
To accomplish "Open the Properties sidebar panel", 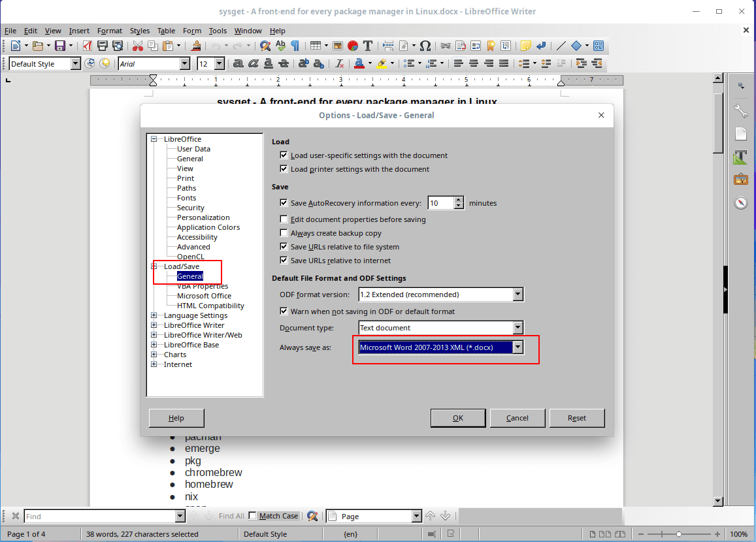I will [741, 111].
